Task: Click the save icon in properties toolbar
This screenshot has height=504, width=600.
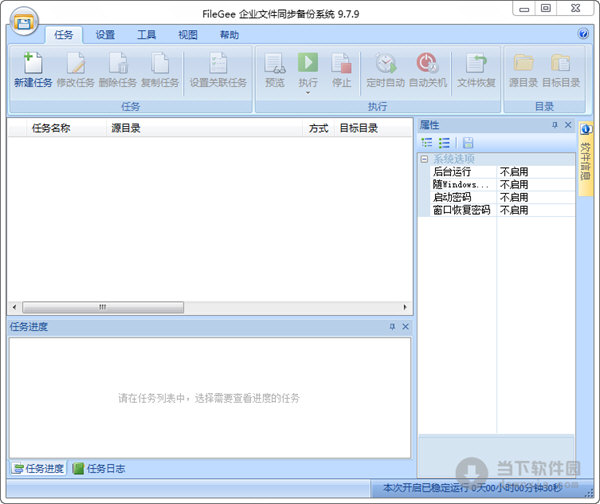Action: point(468,143)
